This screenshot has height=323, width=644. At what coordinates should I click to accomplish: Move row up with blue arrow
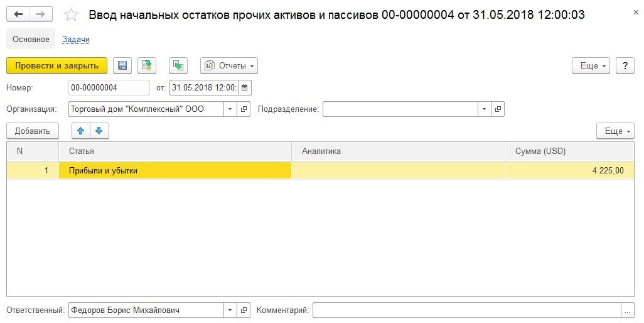[x=81, y=131]
